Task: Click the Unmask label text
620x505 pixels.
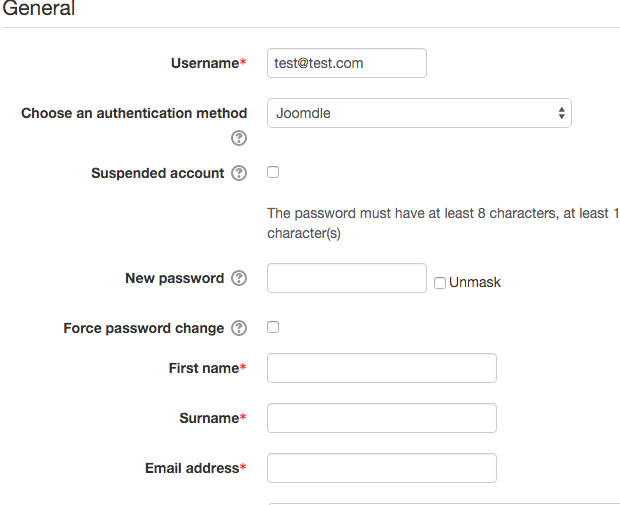Action: click(475, 283)
